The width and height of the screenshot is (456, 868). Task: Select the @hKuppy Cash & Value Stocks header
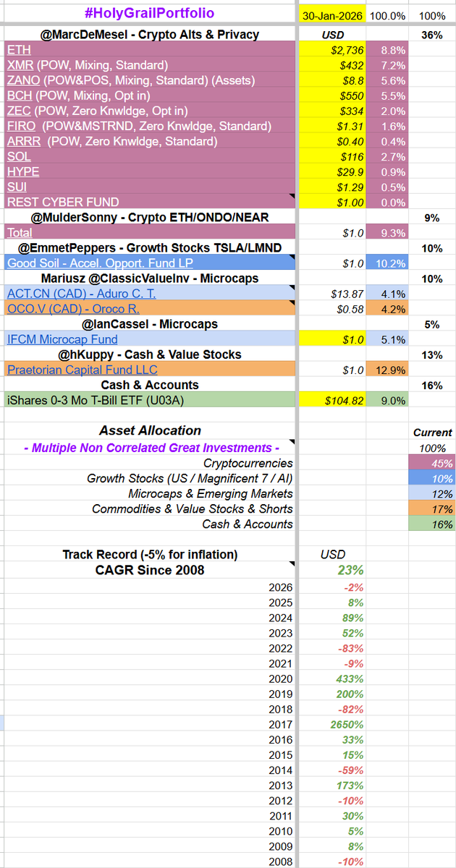pos(151,354)
